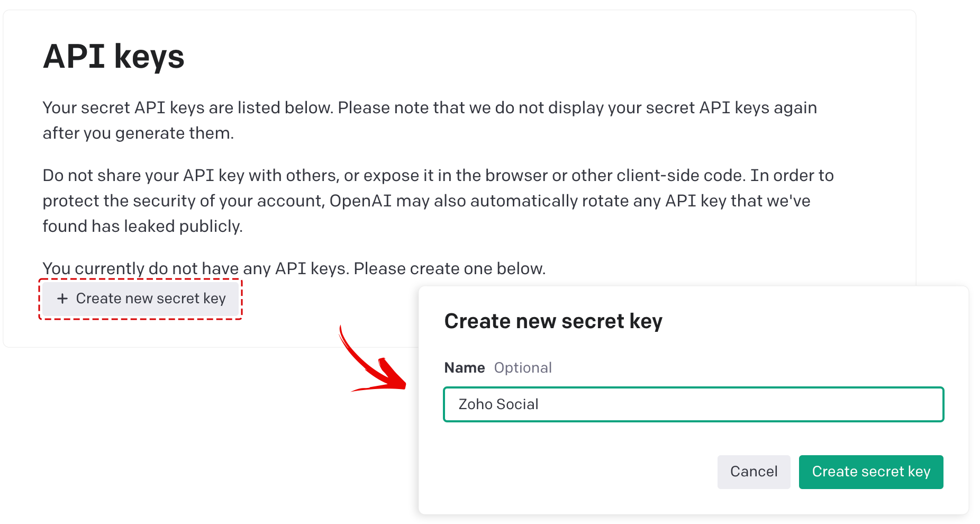The width and height of the screenshot is (980, 524).
Task: Click the word 'OpenAI' in the paragraph
Action: tap(360, 201)
